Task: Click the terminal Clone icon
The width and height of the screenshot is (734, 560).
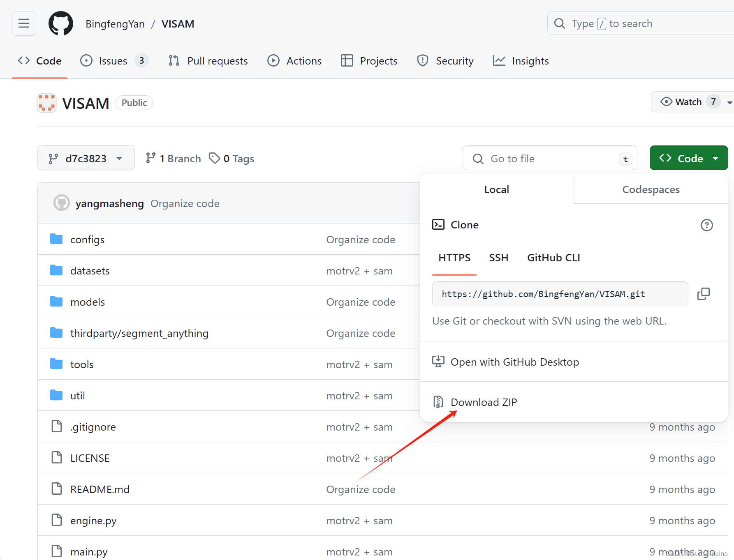Action: click(x=438, y=224)
